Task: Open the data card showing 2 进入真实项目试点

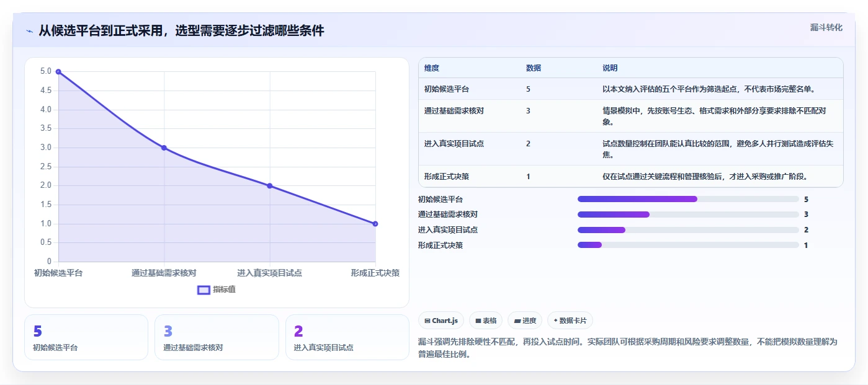Action: pos(347,337)
